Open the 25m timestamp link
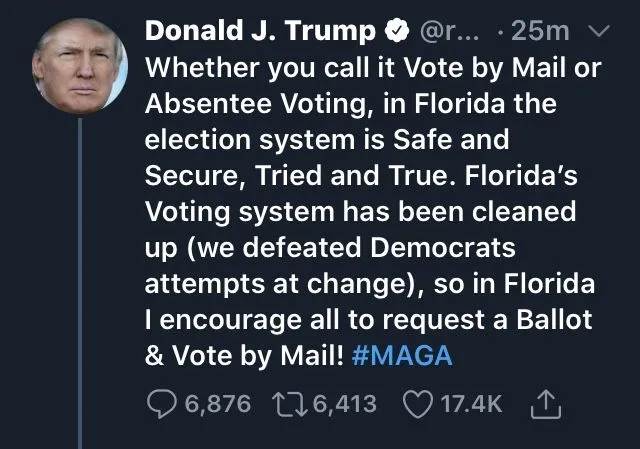This screenshot has width=640, height=449. click(540, 32)
